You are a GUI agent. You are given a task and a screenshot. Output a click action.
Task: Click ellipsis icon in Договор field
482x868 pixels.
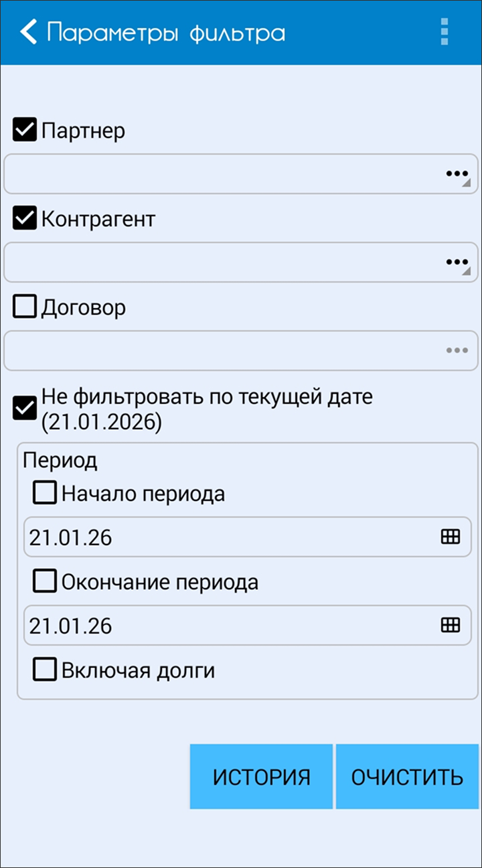[x=457, y=350]
